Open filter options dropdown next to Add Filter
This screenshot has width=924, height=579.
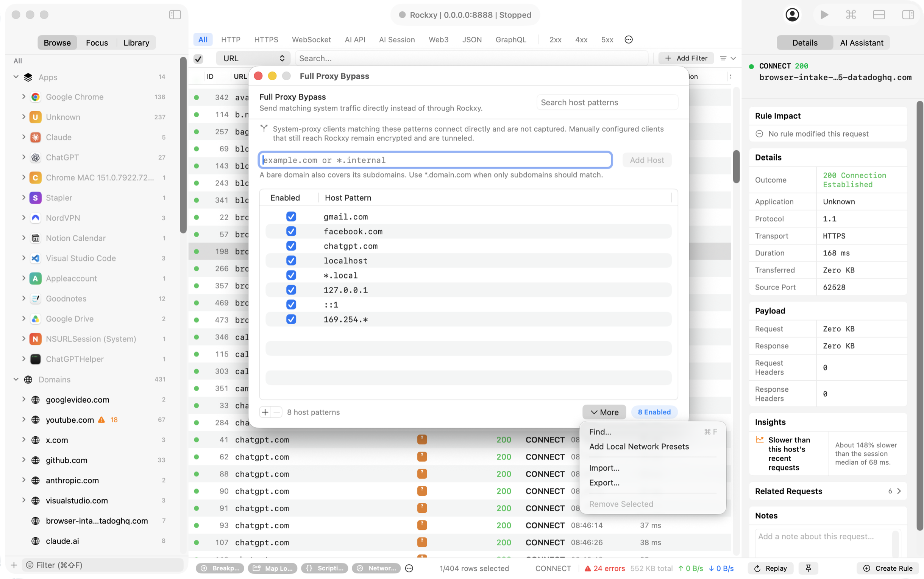[x=727, y=58]
